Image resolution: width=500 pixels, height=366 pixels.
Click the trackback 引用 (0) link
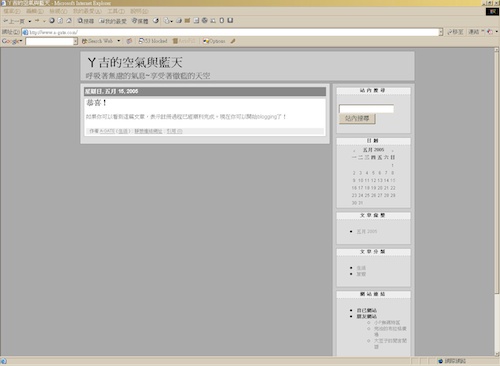pyautogui.click(x=174, y=131)
